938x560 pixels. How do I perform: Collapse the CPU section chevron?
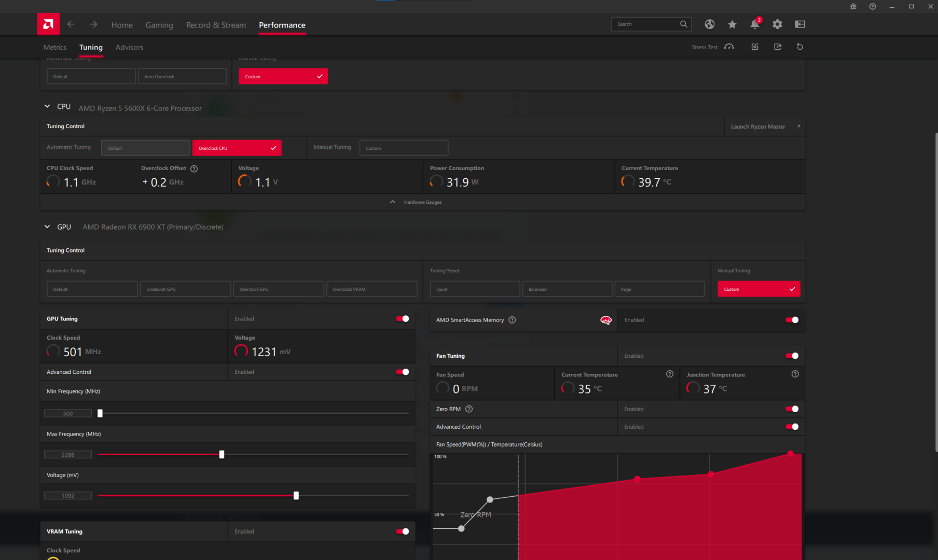point(47,106)
